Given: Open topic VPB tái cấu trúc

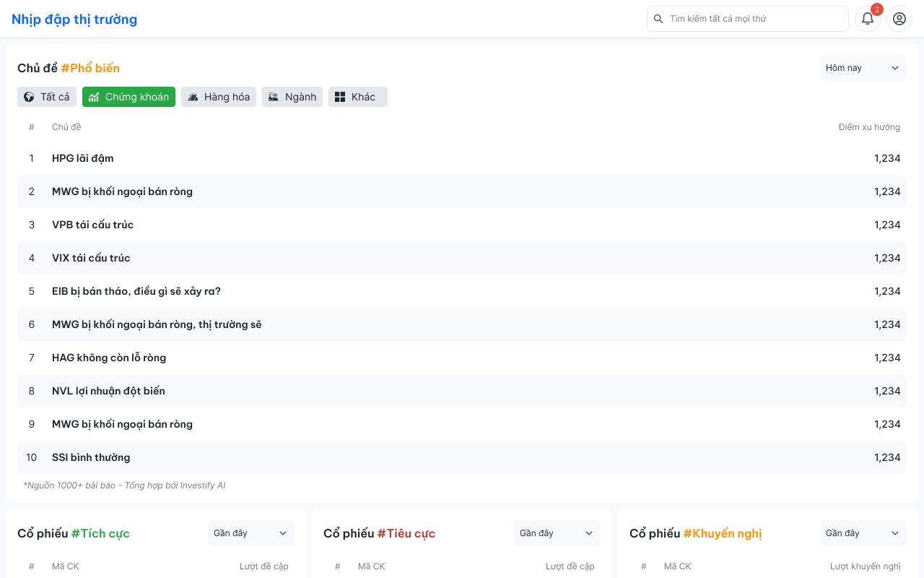Looking at the screenshot, I should tap(92, 225).
